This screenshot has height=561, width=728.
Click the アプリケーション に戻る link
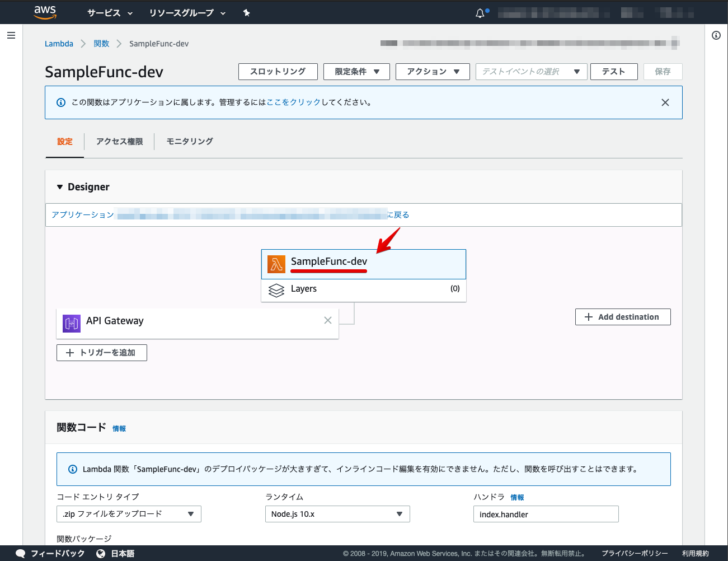pos(231,215)
